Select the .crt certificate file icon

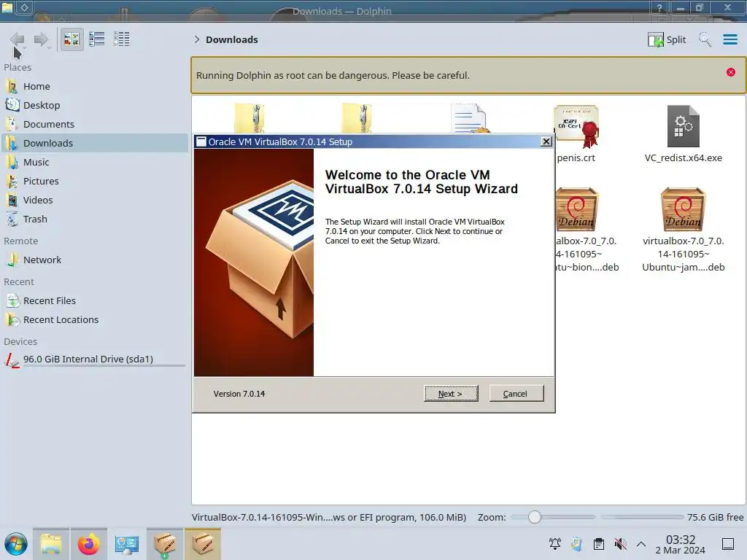tap(576, 126)
